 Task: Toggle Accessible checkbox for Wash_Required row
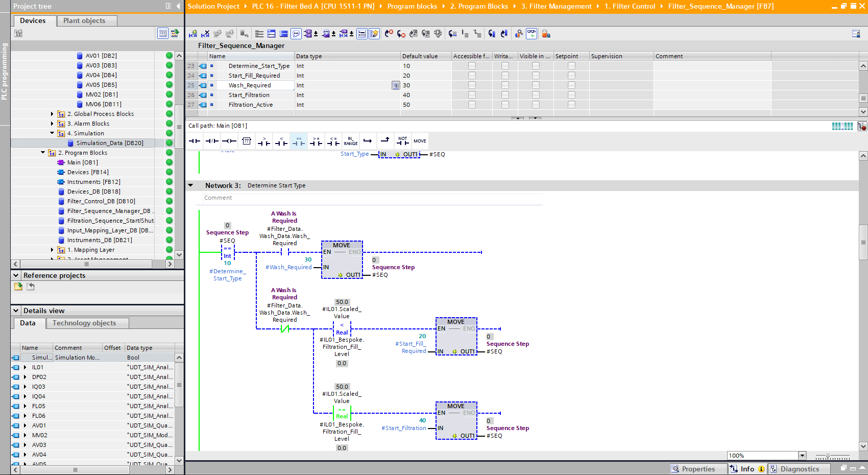[x=472, y=85]
